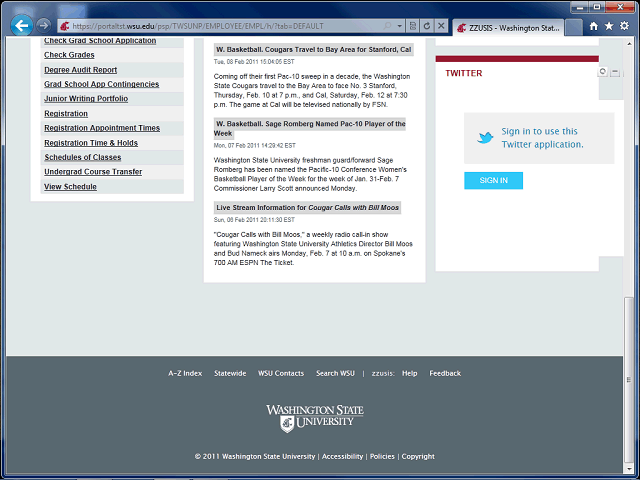Image resolution: width=640 pixels, height=480 pixels.
Task: Open the Cougars Travel to Bay Area headline
Action: [x=313, y=49]
